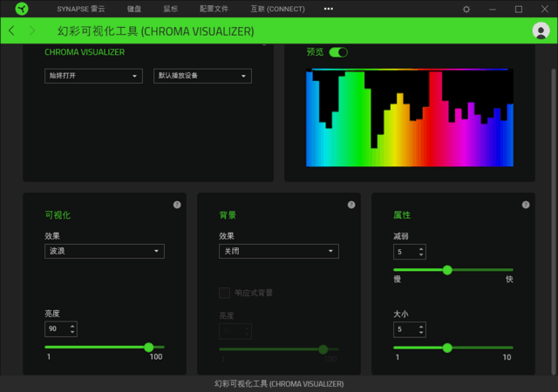Click the 亮度 value field showing 90
558x392 pixels.
[61, 329]
